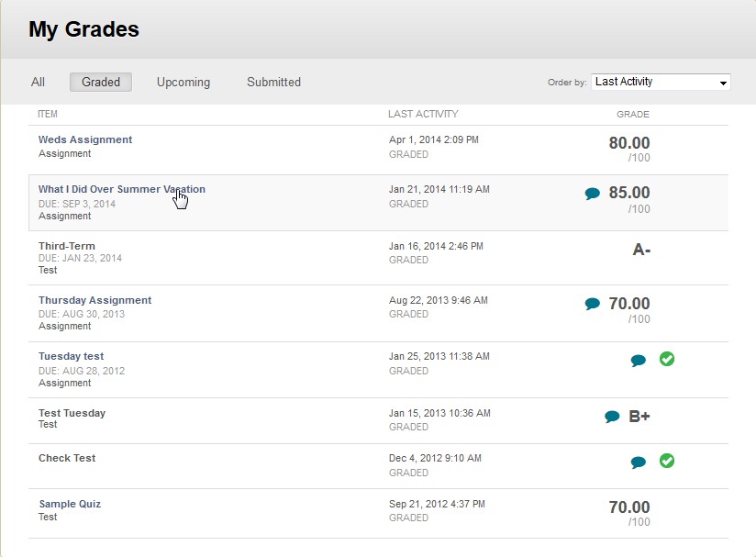Open comment bubble on Check Test row
The width and height of the screenshot is (756, 557).
[639, 462]
